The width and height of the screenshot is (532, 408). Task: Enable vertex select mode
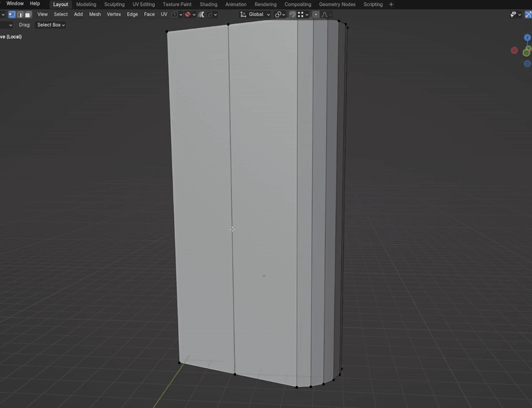12,15
